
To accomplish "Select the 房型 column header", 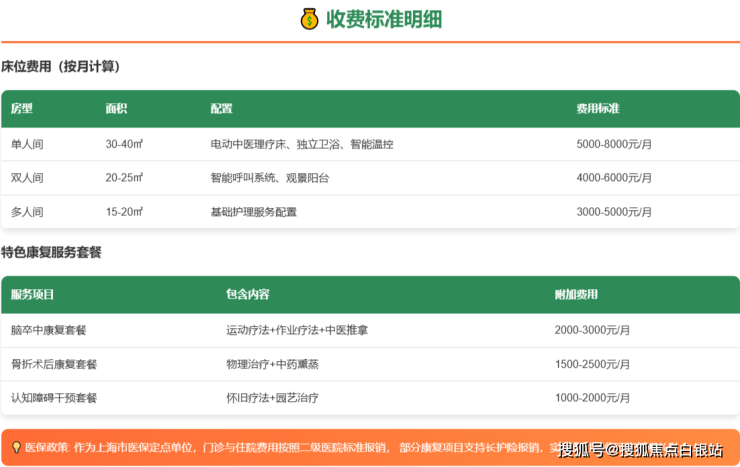I will coord(22,108).
